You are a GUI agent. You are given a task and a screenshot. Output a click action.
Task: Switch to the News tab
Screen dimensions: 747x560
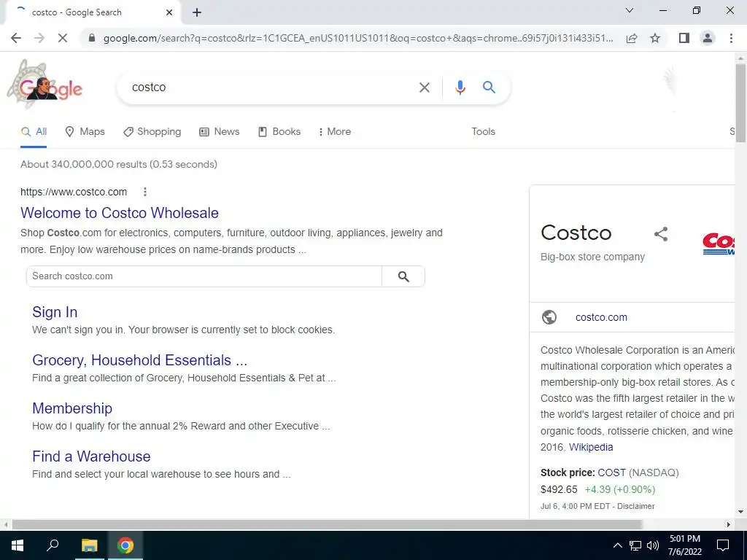click(x=219, y=132)
